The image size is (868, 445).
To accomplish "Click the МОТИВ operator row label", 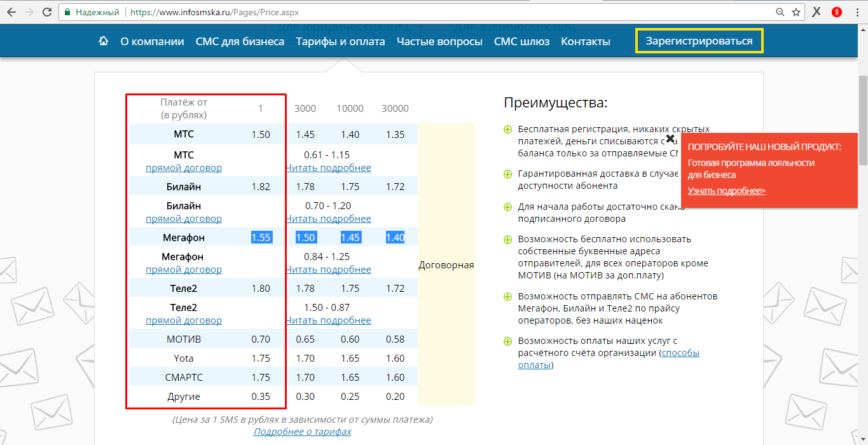I will [184, 339].
